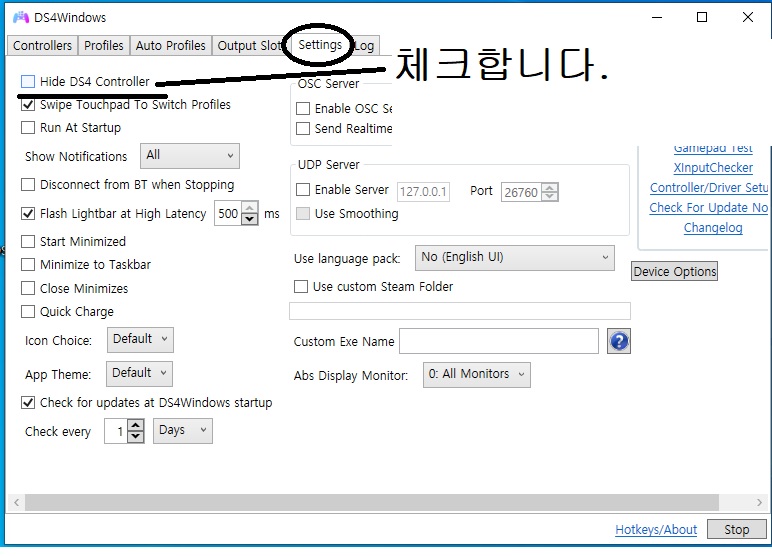Toggle Flash Lightbar at High Latency
The height and width of the screenshot is (556, 772).
tap(28, 213)
